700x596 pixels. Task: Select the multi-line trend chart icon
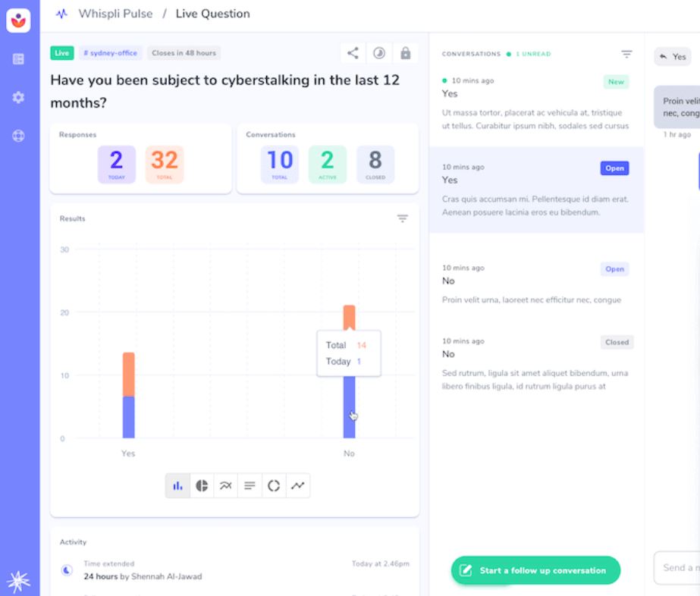pyautogui.click(x=225, y=486)
